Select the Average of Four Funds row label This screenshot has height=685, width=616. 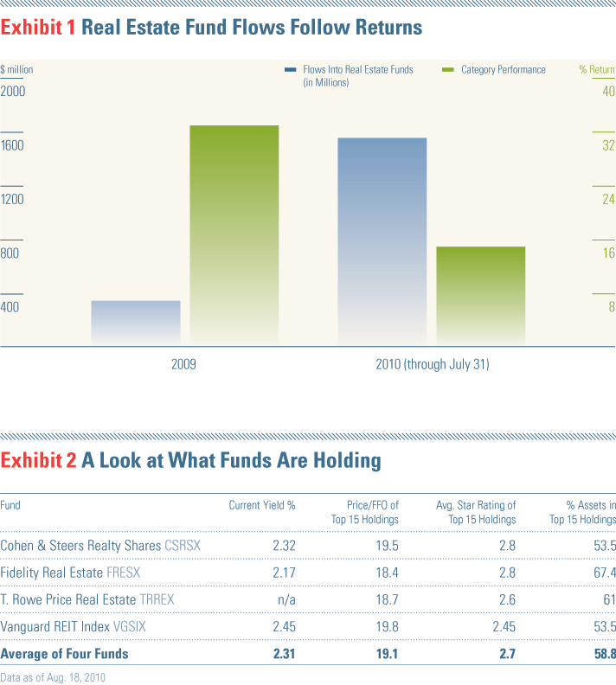(x=64, y=653)
